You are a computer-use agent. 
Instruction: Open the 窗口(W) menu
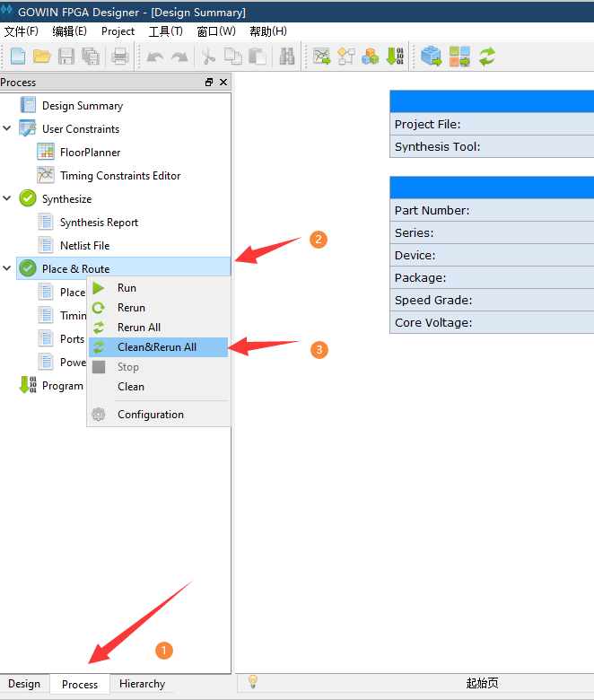pos(216,31)
